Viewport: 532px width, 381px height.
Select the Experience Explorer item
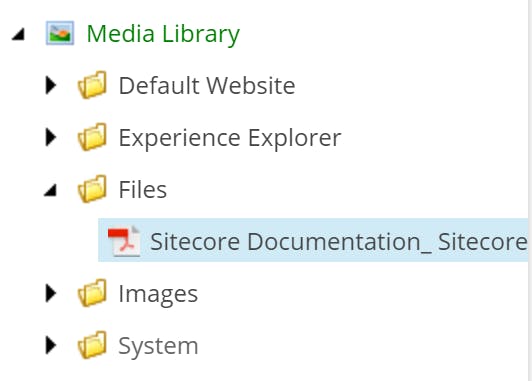(230, 138)
